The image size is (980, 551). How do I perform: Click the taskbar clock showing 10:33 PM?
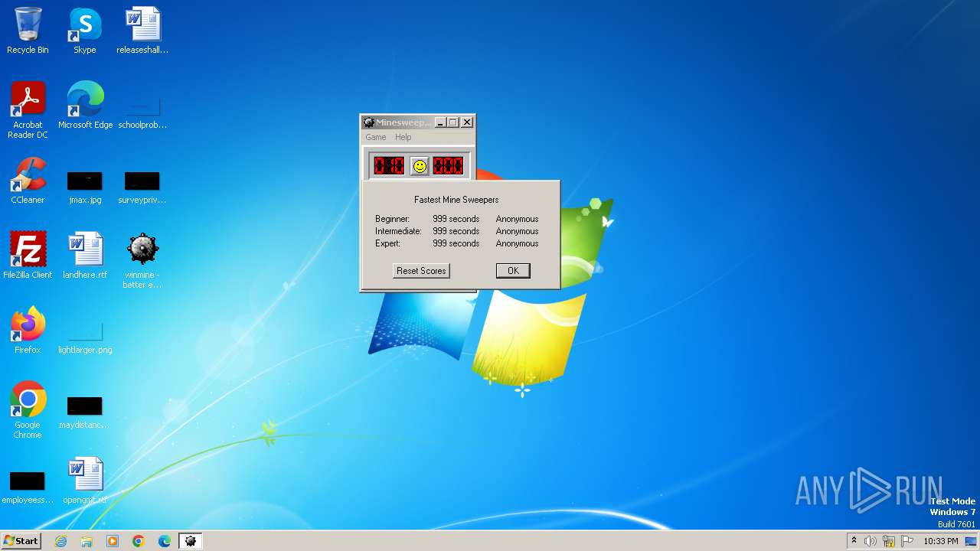point(941,541)
